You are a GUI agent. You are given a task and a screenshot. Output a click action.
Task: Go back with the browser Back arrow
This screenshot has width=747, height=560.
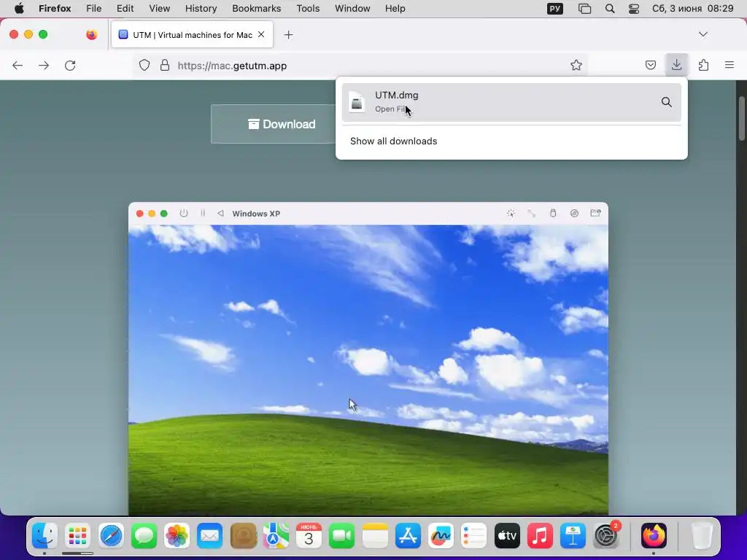18,65
